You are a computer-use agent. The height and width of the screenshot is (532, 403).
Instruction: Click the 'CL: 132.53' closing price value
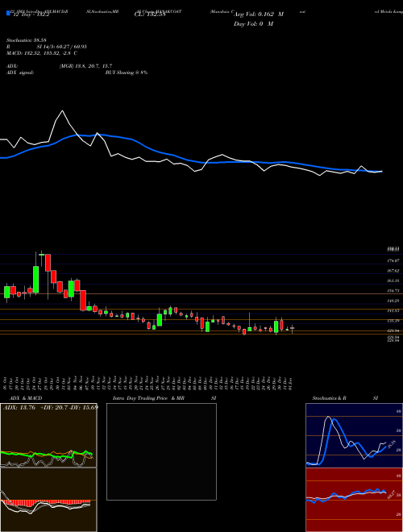coord(150,15)
